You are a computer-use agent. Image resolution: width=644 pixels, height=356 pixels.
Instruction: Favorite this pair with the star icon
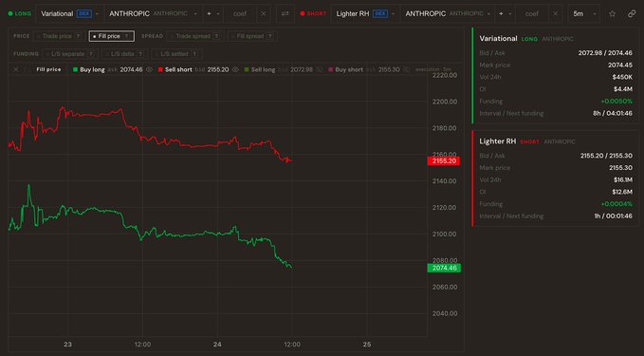click(x=612, y=13)
